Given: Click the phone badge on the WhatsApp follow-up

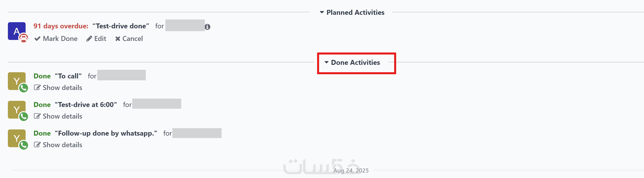Looking at the screenshot, I should (23, 145).
